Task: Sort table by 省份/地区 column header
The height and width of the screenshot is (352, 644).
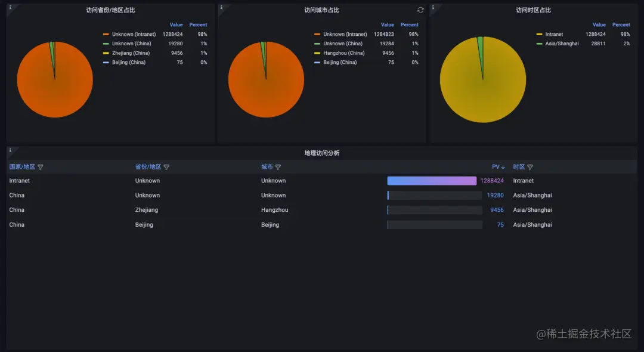Action: [x=148, y=167]
